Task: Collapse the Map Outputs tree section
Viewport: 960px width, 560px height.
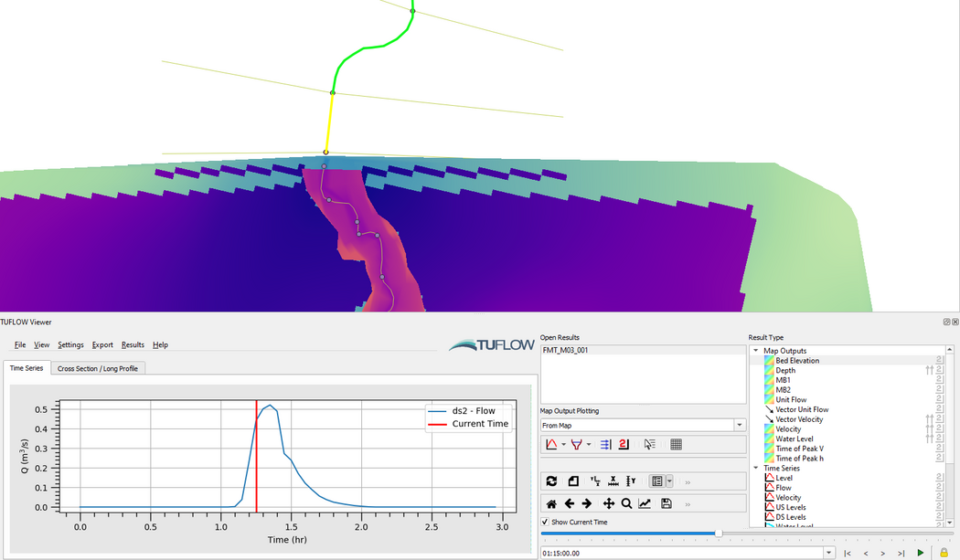Action: [x=757, y=350]
